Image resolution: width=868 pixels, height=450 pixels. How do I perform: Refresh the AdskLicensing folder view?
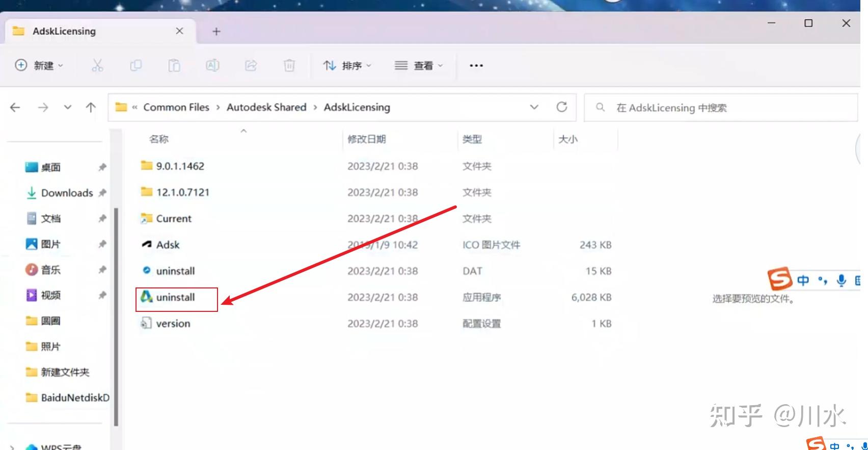point(562,107)
